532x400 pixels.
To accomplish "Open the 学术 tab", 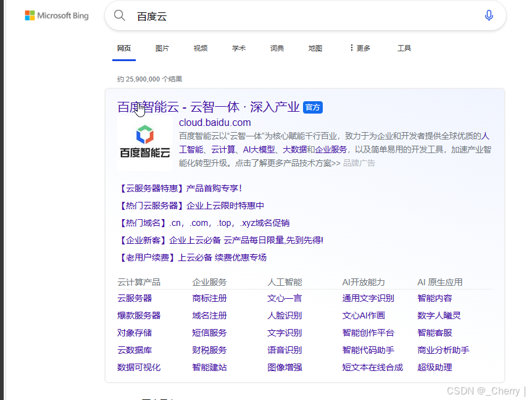I will (x=239, y=48).
